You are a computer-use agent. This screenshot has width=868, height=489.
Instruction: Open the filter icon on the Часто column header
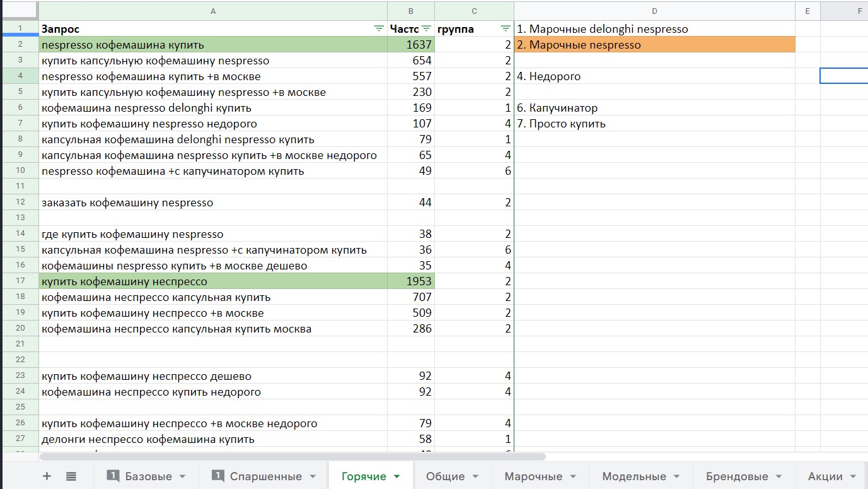[427, 28]
